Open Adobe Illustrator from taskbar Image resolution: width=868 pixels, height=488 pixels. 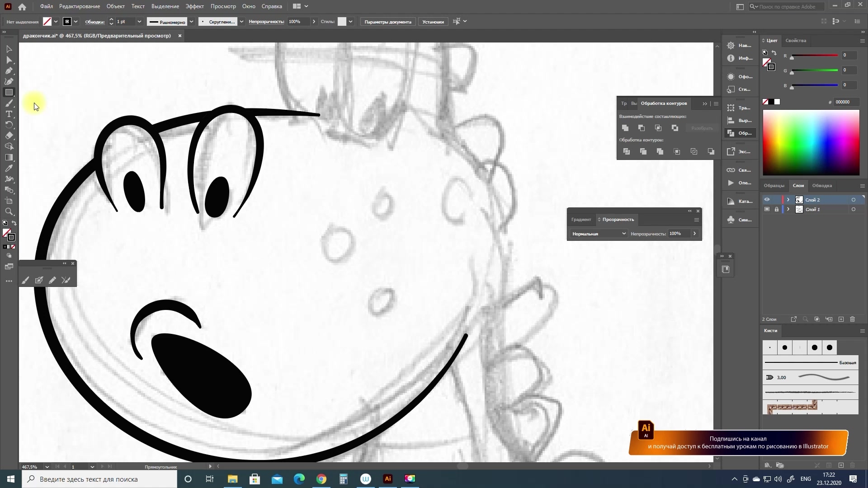pos(388,479)
